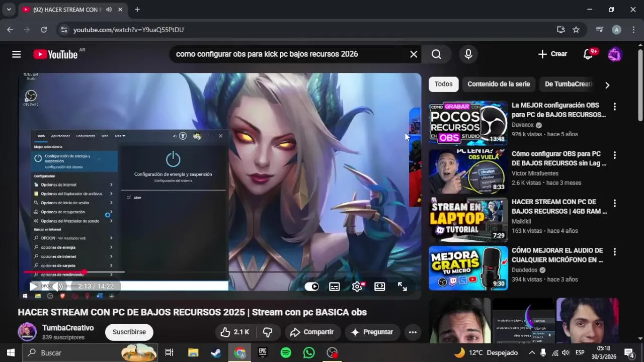This screenshot has width=644, height=362.
Task: Bookmark this page with the star
Action: [576, 30]
